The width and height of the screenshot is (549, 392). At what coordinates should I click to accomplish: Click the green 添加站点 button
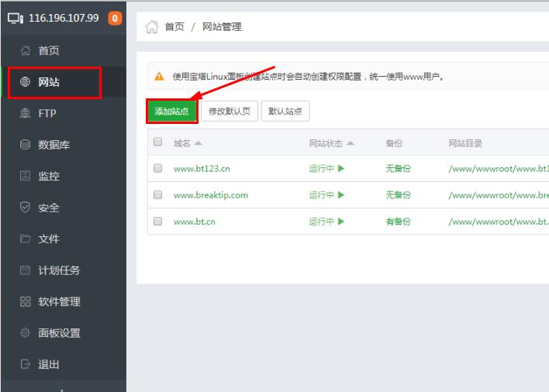(172, 112)
